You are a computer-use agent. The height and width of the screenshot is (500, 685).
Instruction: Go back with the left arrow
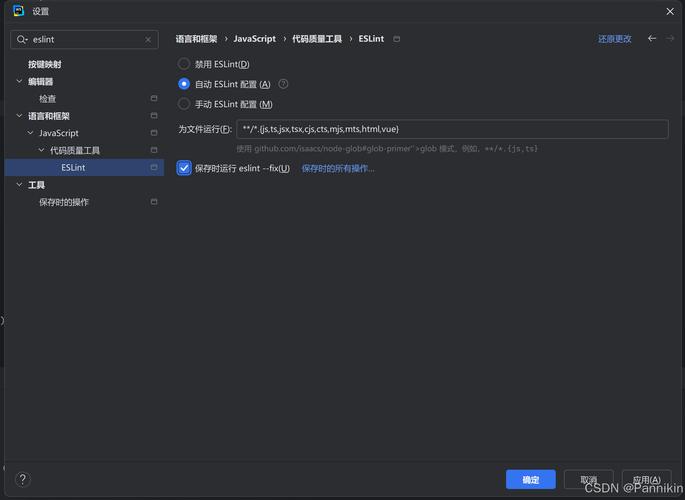click(x=652, y=38)
